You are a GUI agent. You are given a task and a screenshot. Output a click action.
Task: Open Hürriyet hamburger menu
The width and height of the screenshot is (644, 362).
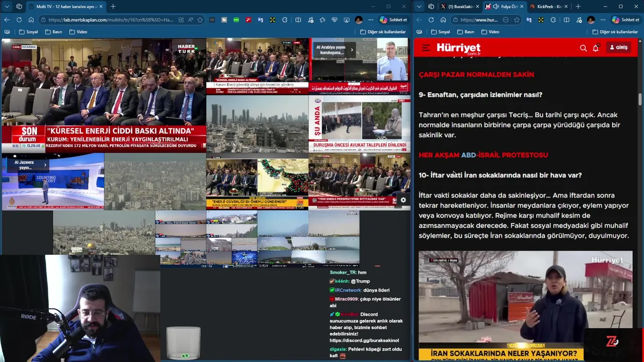426,48
